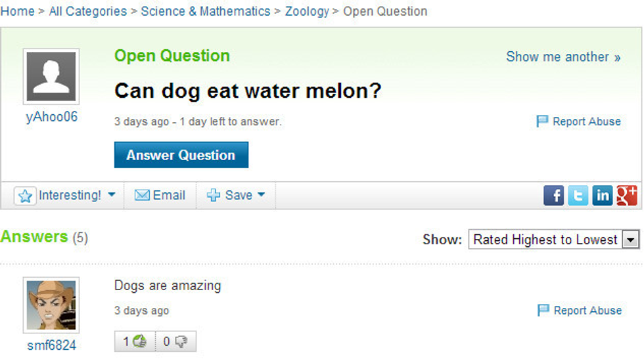Click Show me another link
This screenshot has height=363, width=644.
(563, 56)
